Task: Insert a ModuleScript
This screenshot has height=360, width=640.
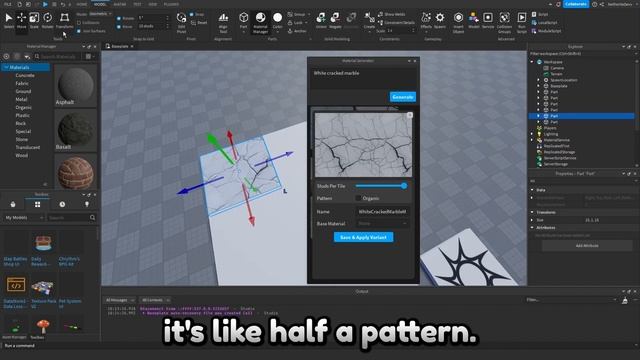Action: [x=546, y=31]
